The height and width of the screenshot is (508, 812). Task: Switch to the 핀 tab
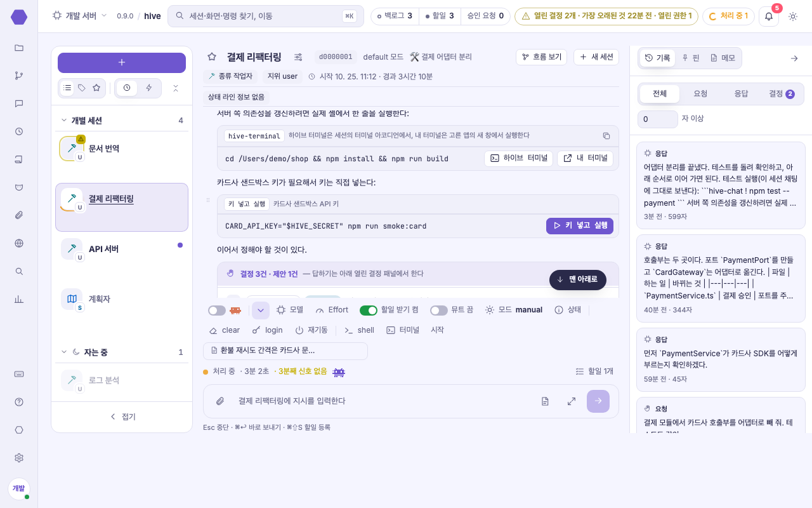coord(690,58)
